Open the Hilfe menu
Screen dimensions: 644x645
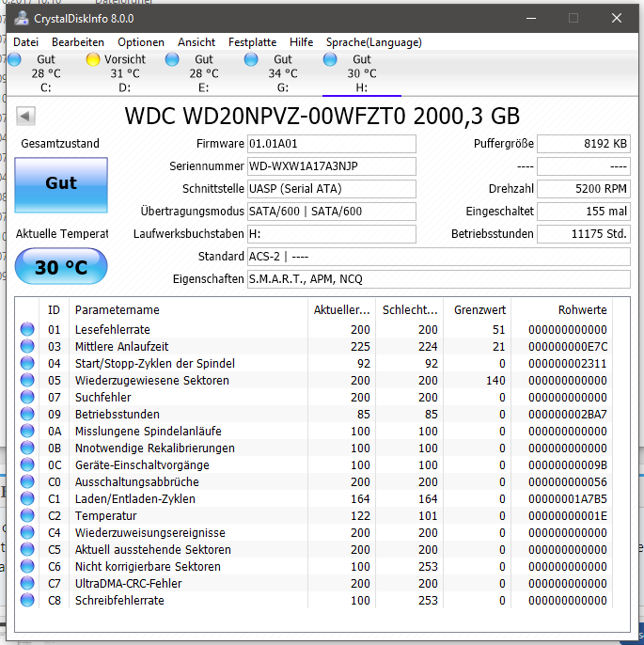pyautogui.click(x=301, y=42)
